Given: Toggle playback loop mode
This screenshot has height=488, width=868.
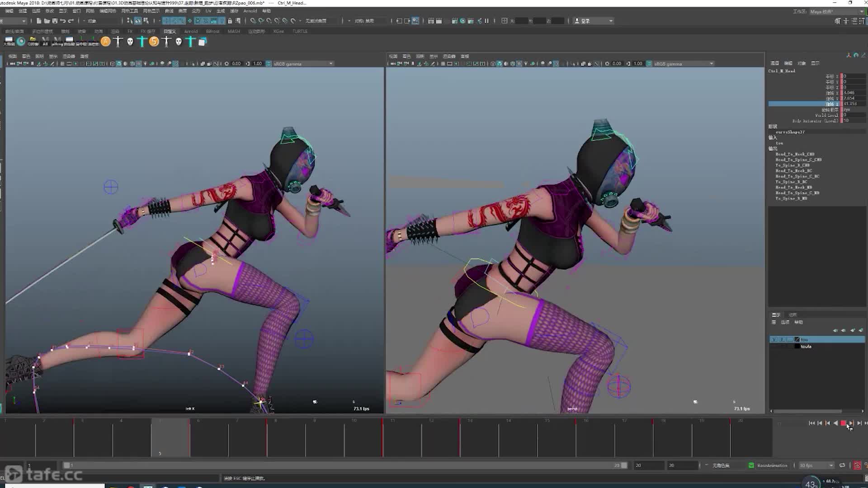Looking at the screenshot, I should point(842,465).
